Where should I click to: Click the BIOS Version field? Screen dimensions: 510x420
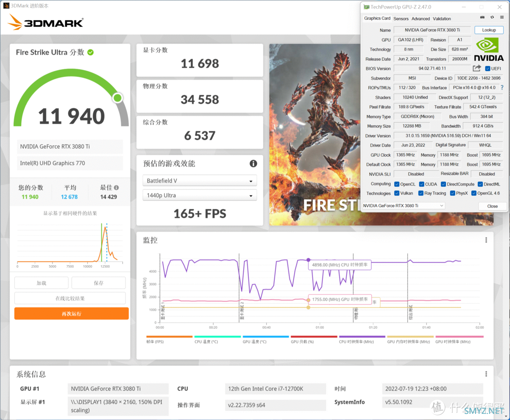(x=432, y=68)
